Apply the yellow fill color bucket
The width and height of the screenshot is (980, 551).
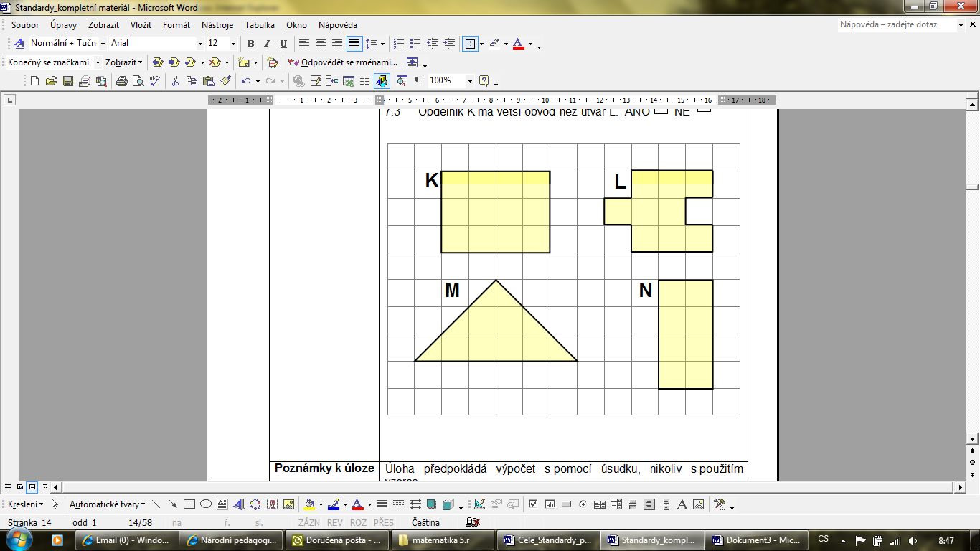coord(308,504)
